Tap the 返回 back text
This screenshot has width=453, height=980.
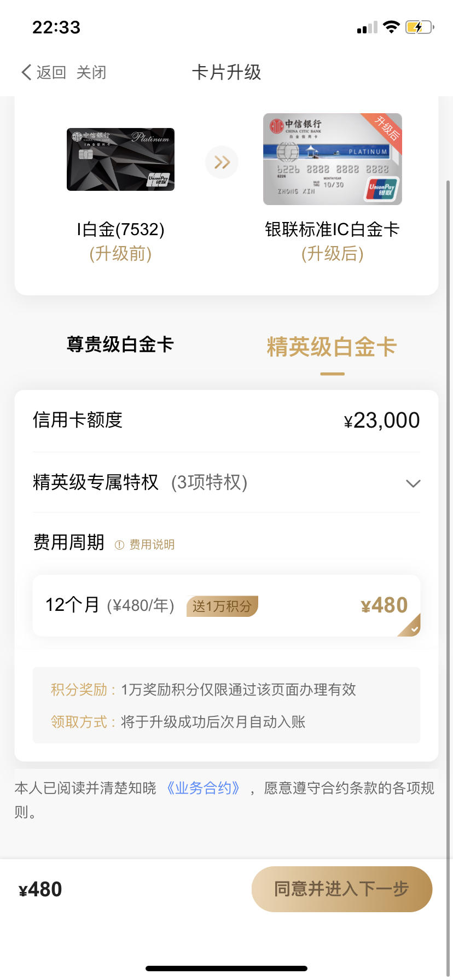coord(51,72)
